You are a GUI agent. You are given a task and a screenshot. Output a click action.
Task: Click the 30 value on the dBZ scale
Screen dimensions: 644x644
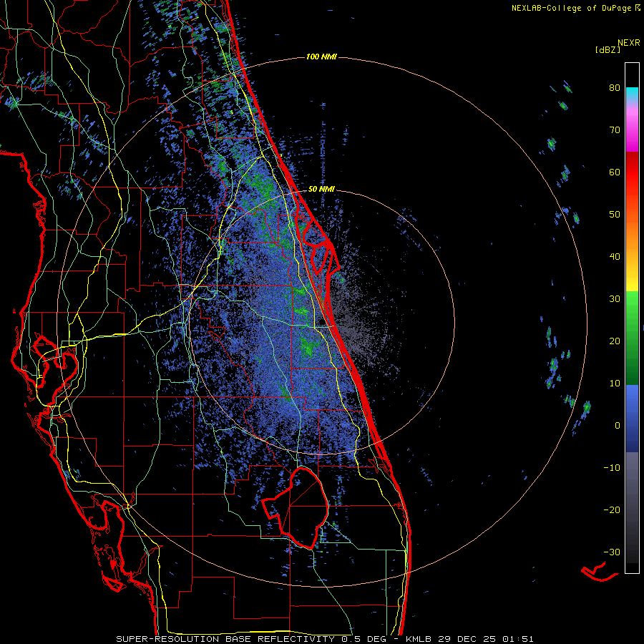[615, 298]
